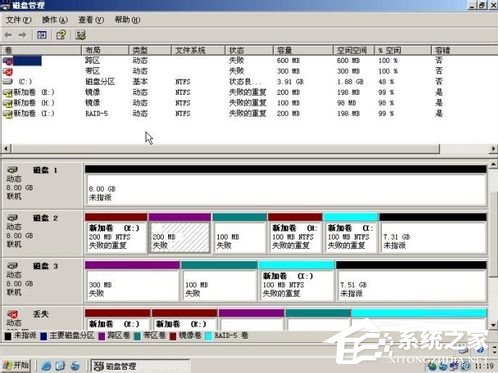
Task: Select the highlighted failed 跨区 600 MB volume icon
Action: [x=8, y=61]
